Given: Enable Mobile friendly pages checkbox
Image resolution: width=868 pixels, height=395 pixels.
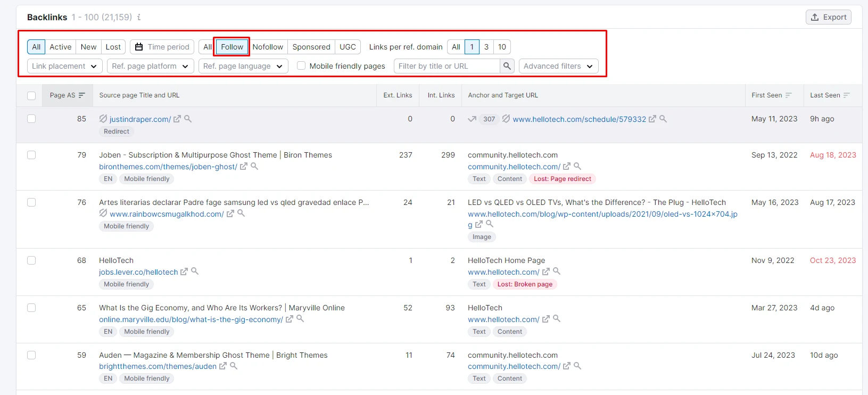Looking at the screenshot, I should point(301,65).
